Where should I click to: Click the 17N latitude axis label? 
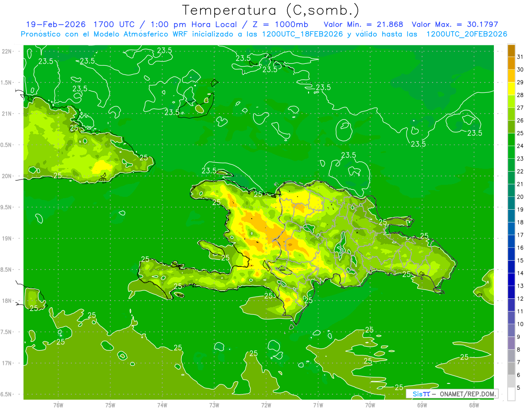point(8,363)
